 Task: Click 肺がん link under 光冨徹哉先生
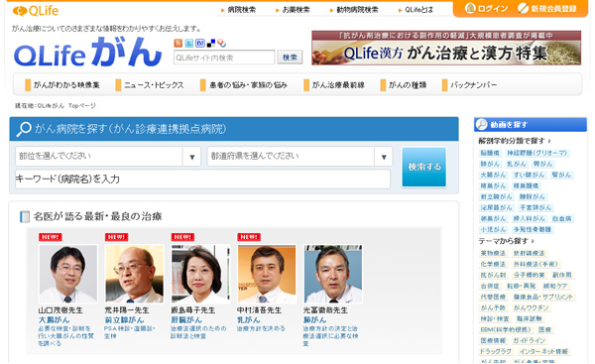314,320
